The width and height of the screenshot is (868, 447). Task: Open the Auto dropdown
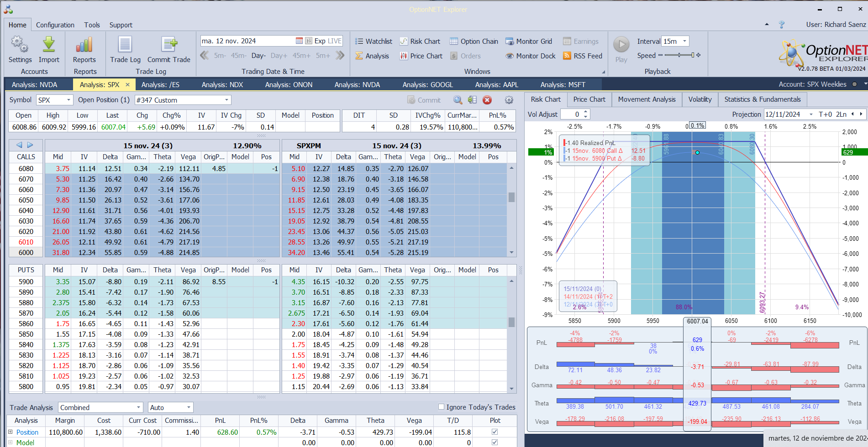coord(188,407)
